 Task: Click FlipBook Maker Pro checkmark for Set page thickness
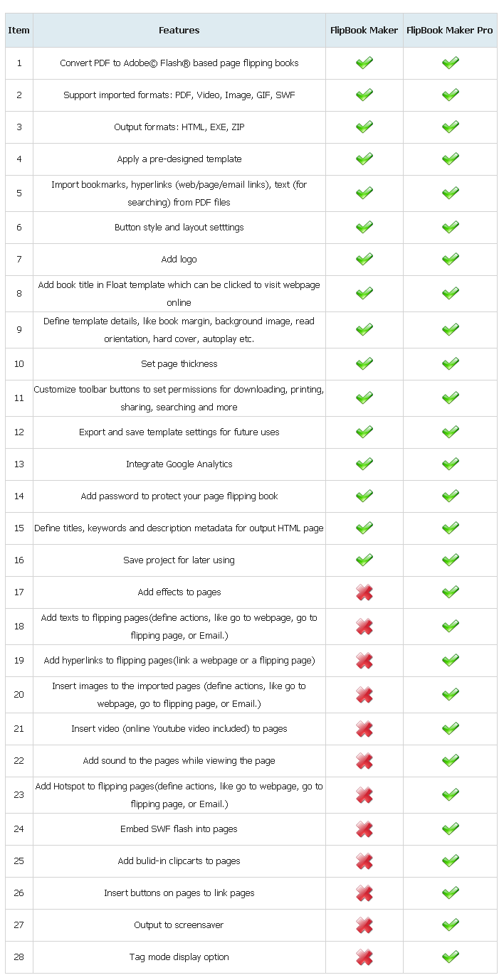[x=450, y=363]
